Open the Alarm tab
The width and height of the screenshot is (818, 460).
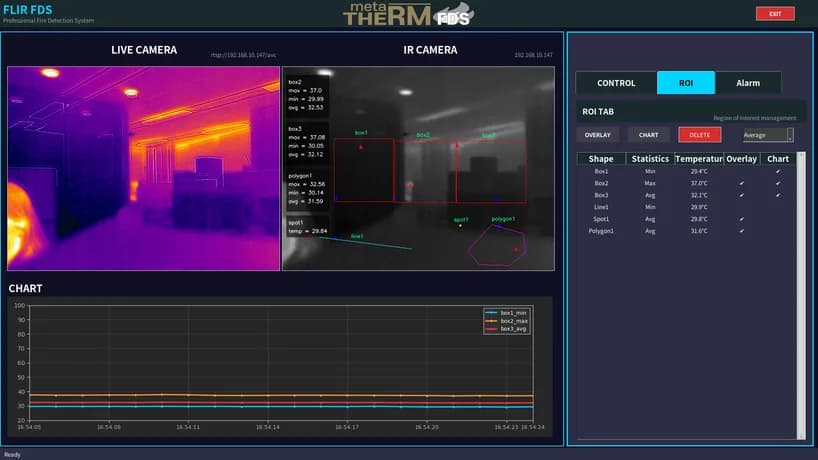pos(748,83)
